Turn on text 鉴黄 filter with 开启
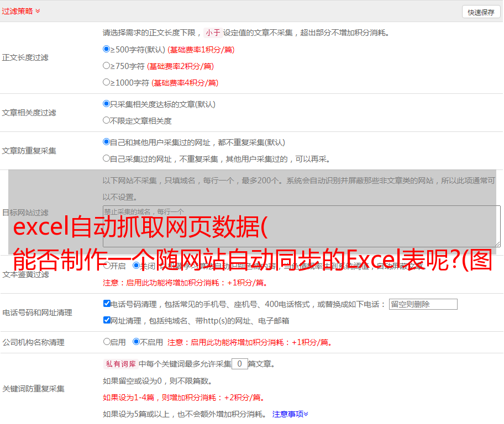 107,266
